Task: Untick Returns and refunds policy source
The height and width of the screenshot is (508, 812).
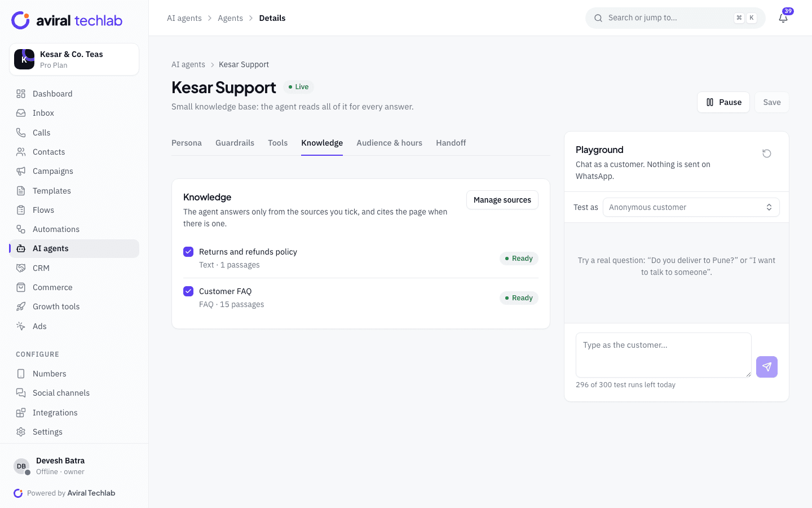Action: click(x=188, y=252)
